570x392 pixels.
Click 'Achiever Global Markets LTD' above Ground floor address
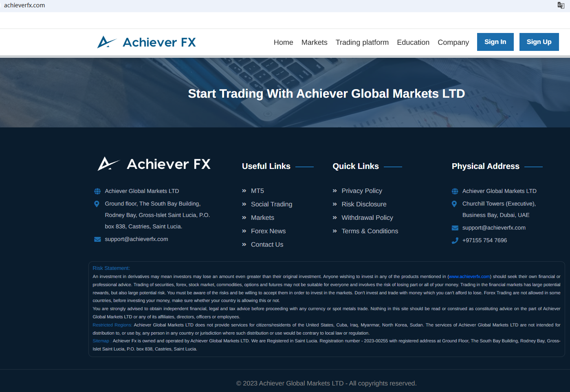(x=142, y=191)
